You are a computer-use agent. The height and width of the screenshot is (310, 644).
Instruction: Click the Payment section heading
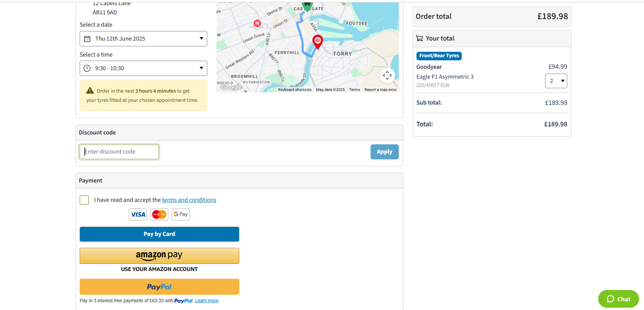click(x=91, y=180)
